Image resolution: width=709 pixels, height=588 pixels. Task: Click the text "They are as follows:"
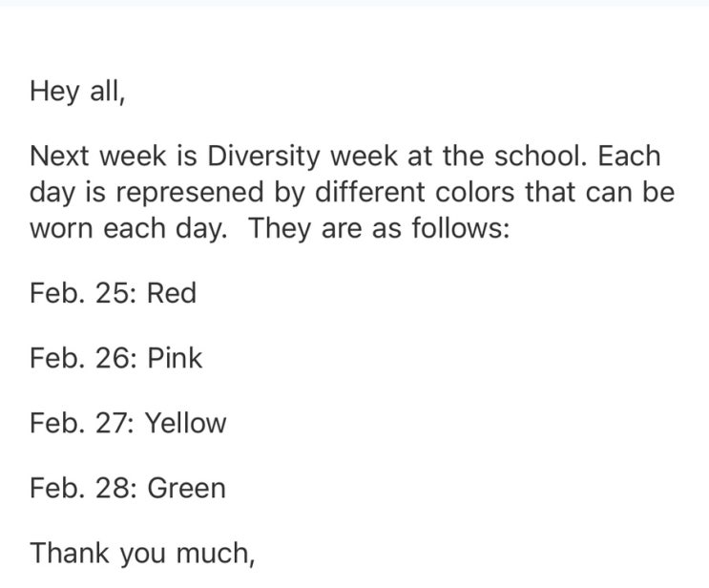380,230
